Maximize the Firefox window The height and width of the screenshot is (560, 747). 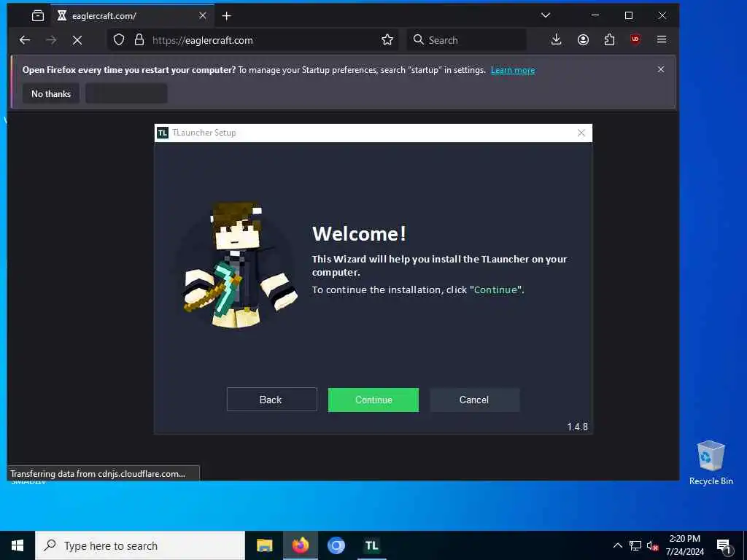629,15
